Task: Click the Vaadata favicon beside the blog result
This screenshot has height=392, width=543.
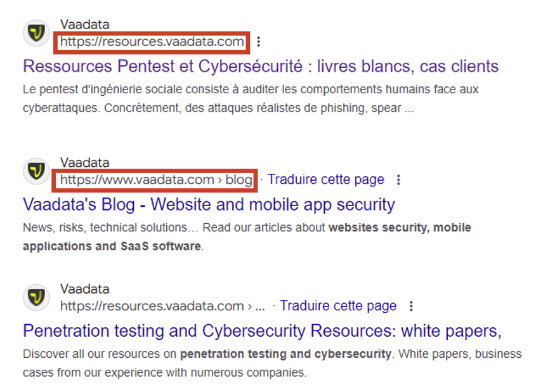Action: coord(36,171)
